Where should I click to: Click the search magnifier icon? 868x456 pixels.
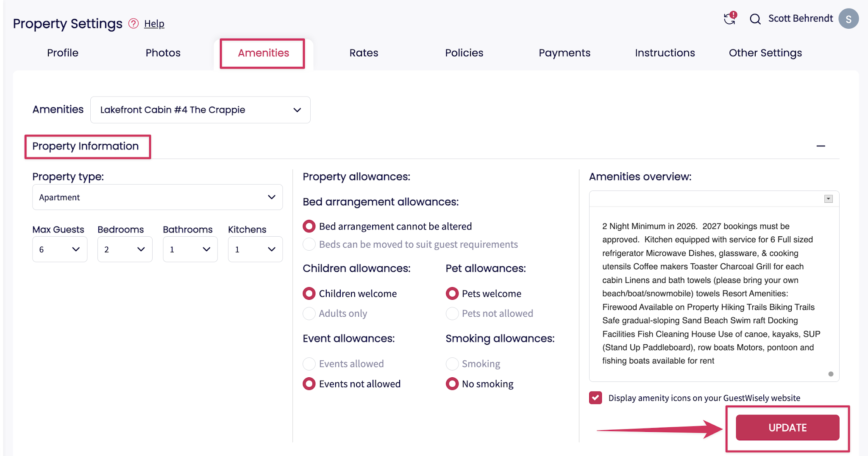click(x=755, y=19)
